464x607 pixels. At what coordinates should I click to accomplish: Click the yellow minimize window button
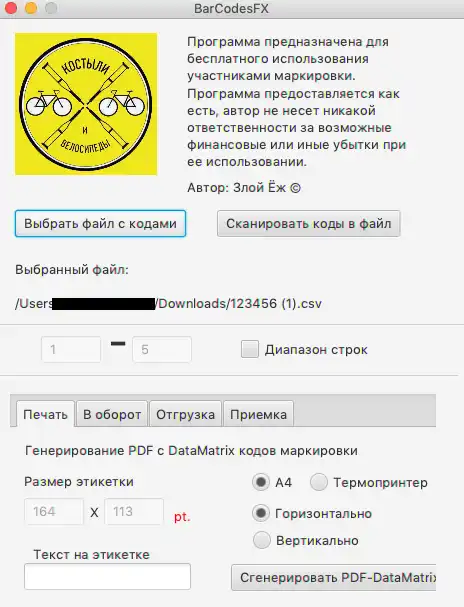coord(31,8)
